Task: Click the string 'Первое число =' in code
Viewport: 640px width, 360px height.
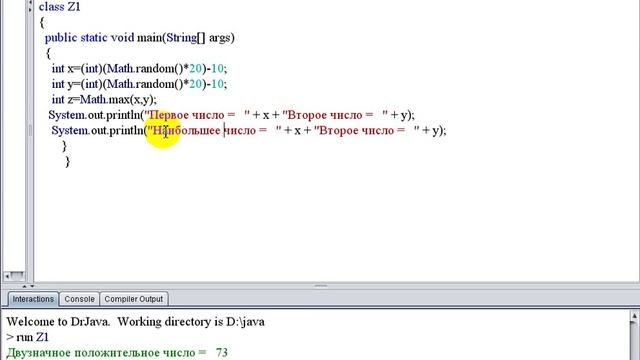Action: 192,115
